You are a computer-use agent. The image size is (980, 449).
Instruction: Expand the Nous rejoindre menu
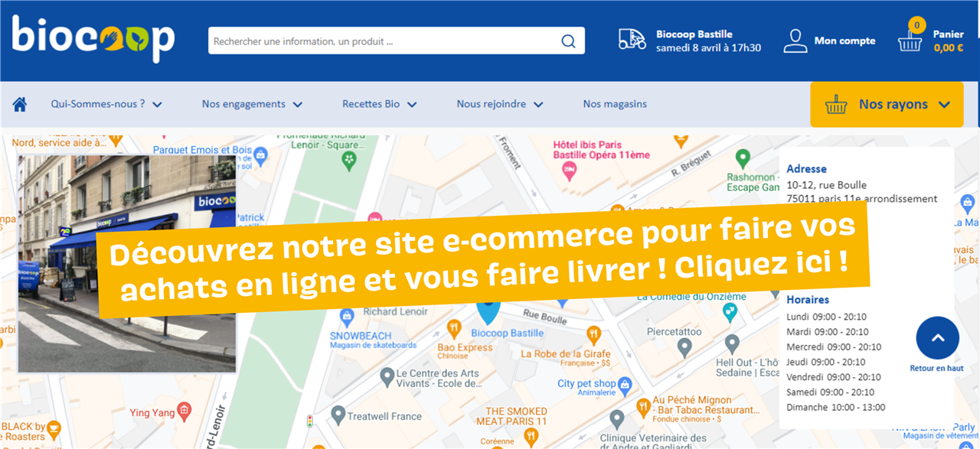499,104
